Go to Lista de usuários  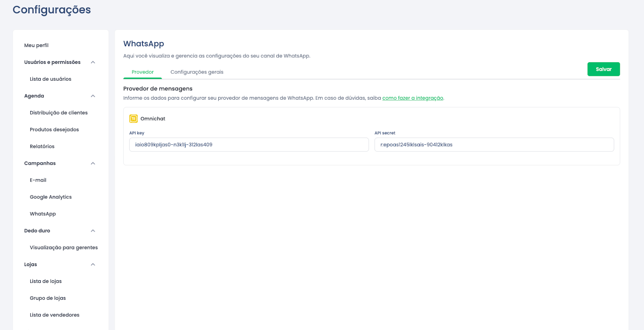click(50, 79)
